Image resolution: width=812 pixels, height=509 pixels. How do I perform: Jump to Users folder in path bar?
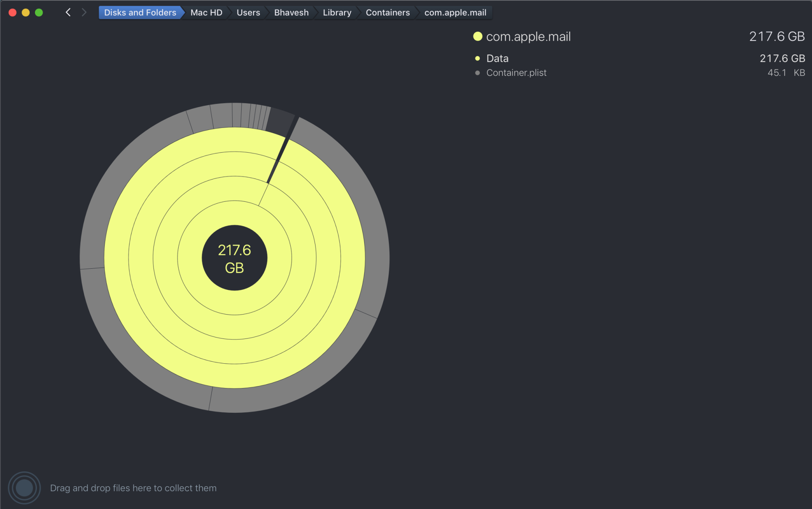tap(248, 13)
